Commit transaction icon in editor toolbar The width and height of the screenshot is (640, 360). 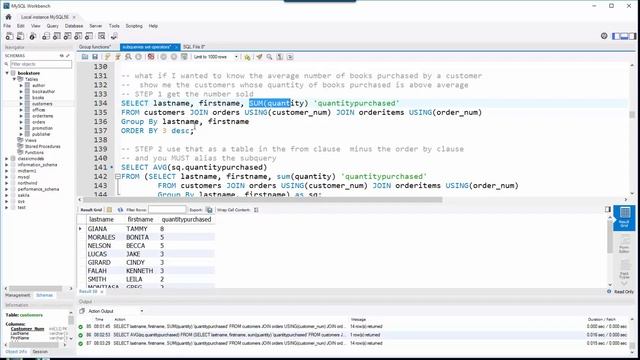click(x=164, y=57)
